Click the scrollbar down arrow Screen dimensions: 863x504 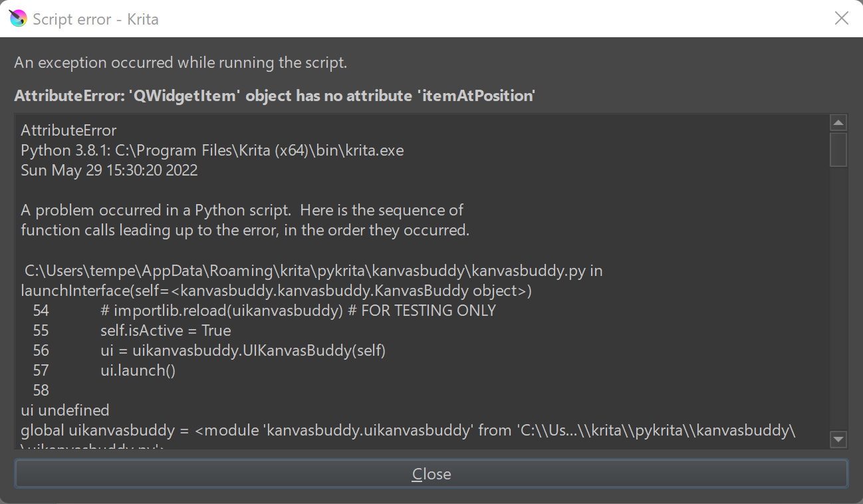pos(838,439)
